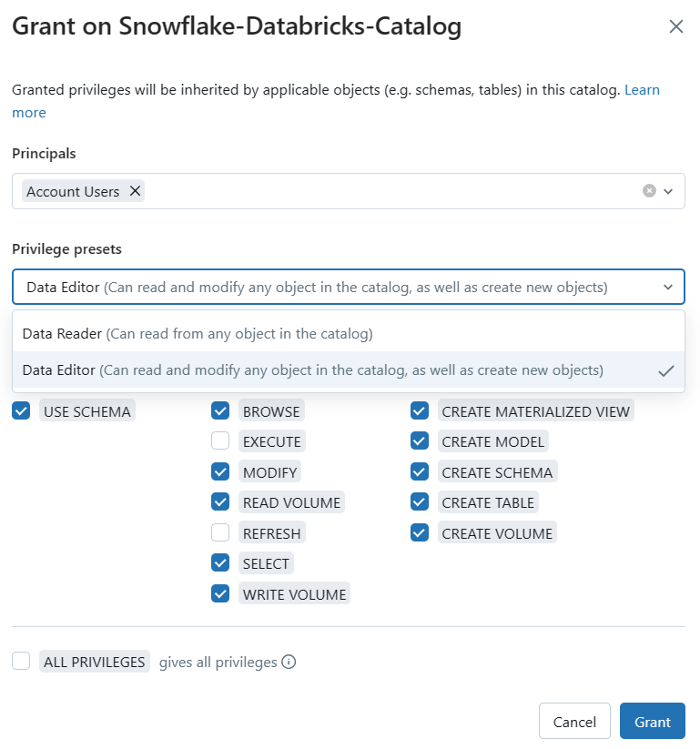
Task: Click the checkmark on the Data Editor option
Action: click(x=666, y=371)
